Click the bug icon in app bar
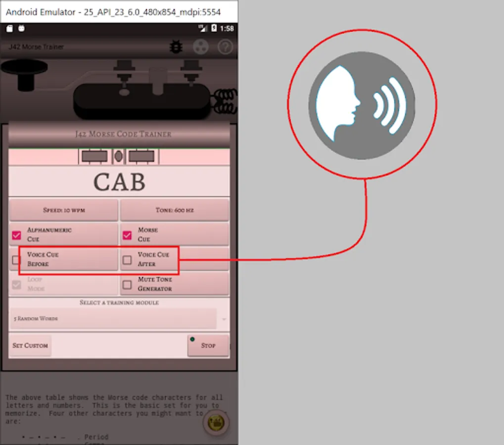 click(x=176, y=47)
